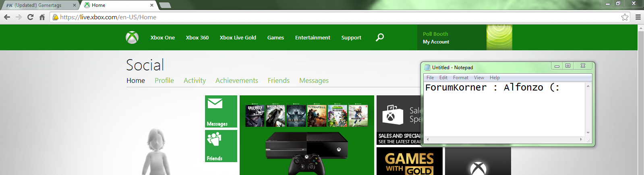
Task: Open the Messages envelope tile
Action: pyautogui.click(x=221, y=111)
